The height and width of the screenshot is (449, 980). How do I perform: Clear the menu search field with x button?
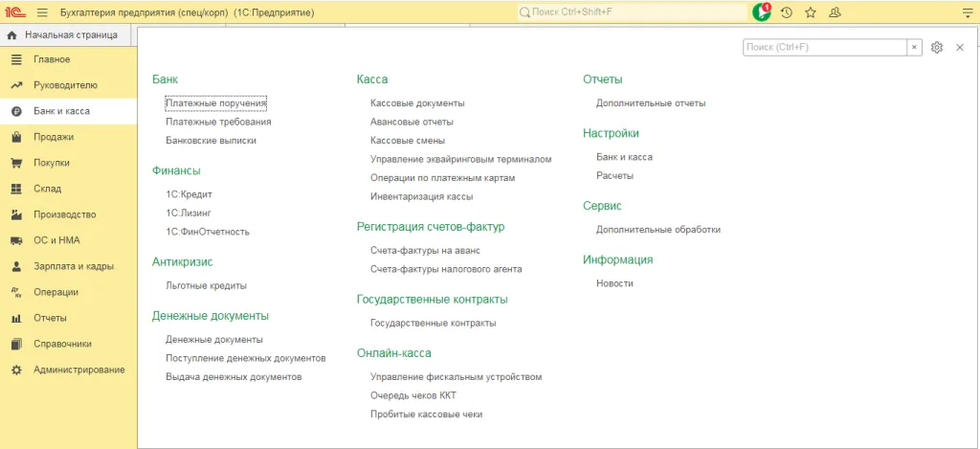[914, 48]
